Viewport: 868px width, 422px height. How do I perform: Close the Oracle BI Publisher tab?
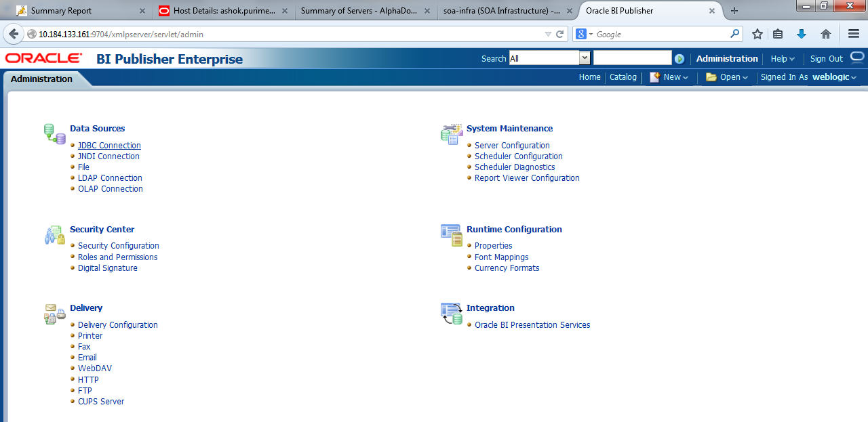tap(711, 11)
